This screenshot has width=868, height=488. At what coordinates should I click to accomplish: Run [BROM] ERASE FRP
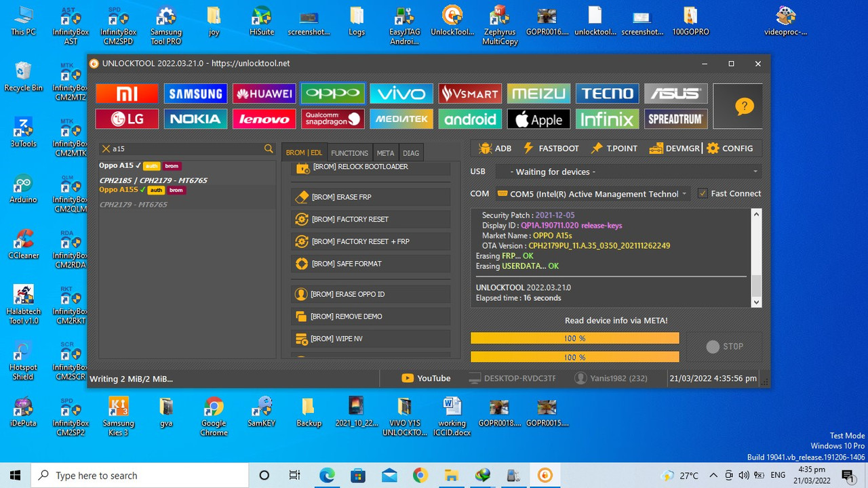(371, 197)
